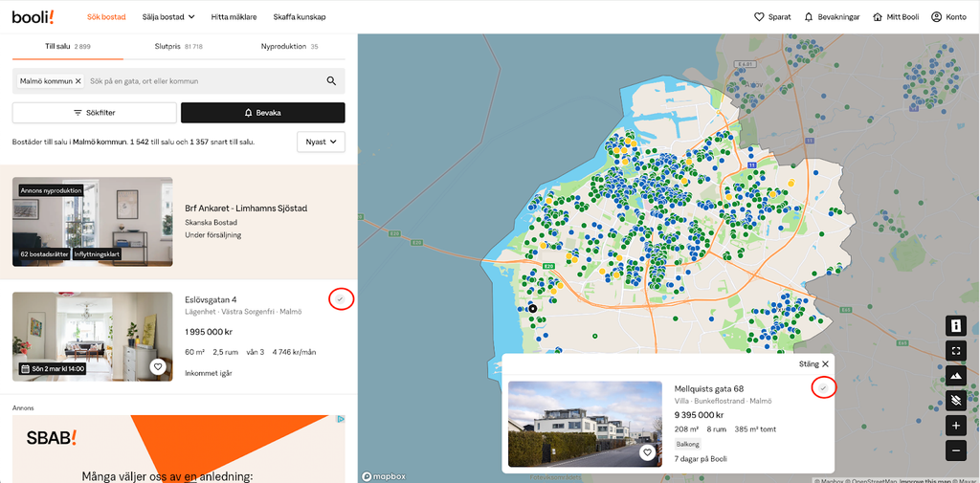Expand the Sälja bostad menu
This screenshot has height=483, width=980.
click(x=168, y=16)
